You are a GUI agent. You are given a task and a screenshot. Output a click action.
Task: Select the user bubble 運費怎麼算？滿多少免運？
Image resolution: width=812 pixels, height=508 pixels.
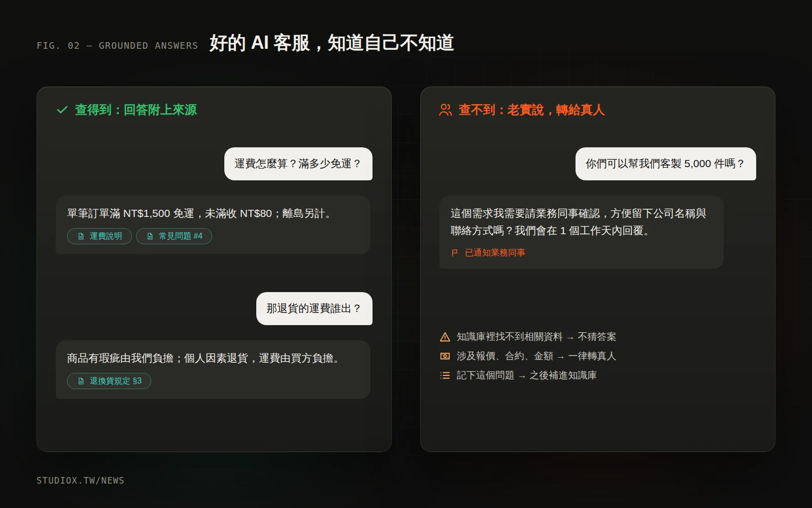click(298, 164)
